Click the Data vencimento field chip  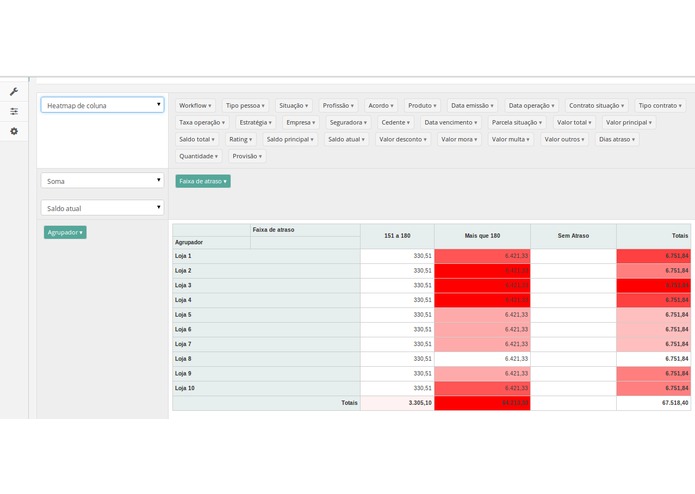point(451,122)
